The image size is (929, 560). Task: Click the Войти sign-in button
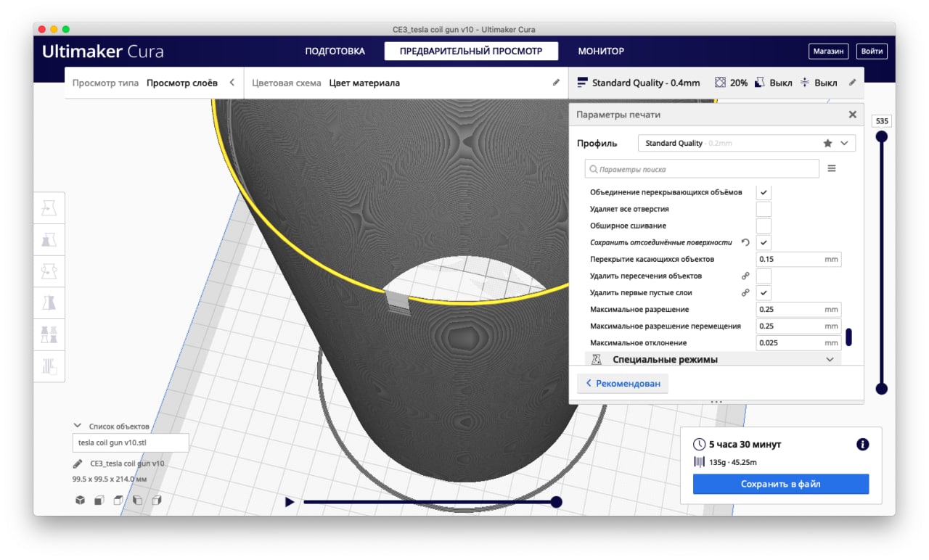coord(872,52)
